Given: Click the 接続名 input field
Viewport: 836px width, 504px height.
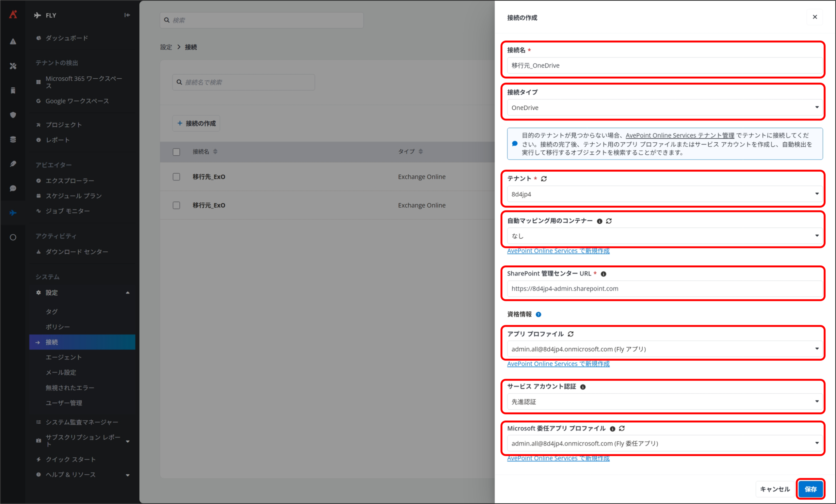Looking at the screenshot, I should click(x=664, y=66).
